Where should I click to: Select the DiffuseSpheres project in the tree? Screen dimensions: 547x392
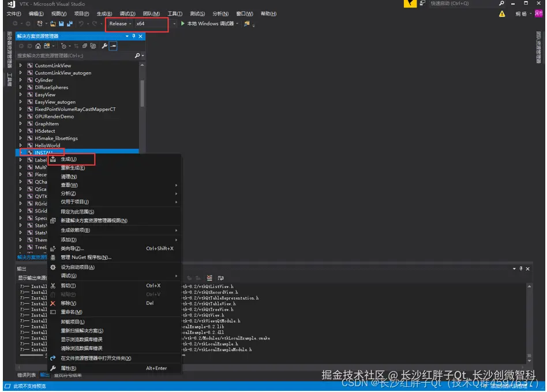click(x=51, y=87)
